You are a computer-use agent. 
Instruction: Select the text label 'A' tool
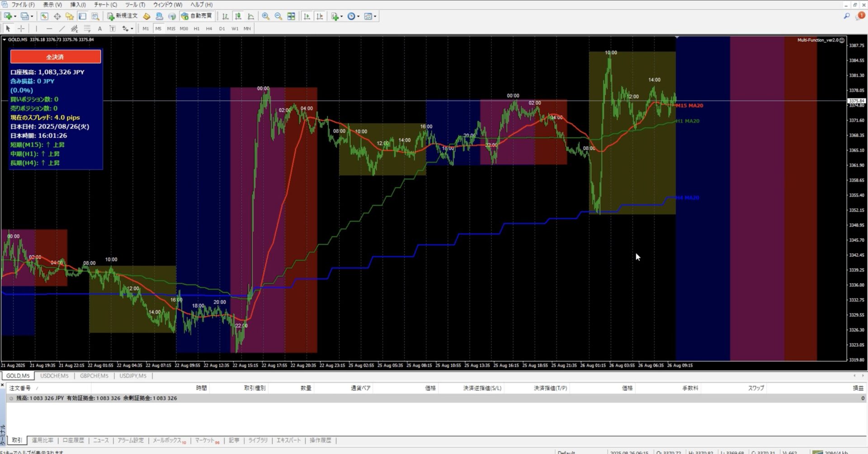click(100, 28)
